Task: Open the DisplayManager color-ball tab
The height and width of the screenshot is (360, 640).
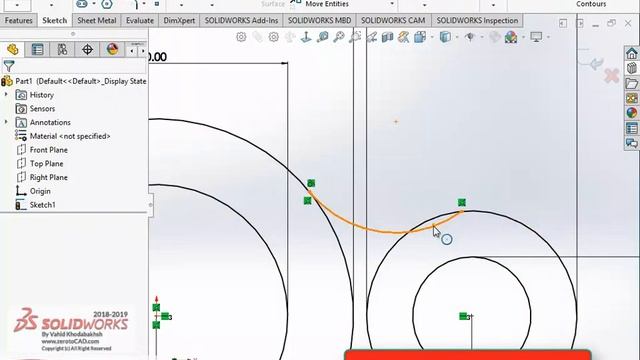Action: (x=112, y=50)
